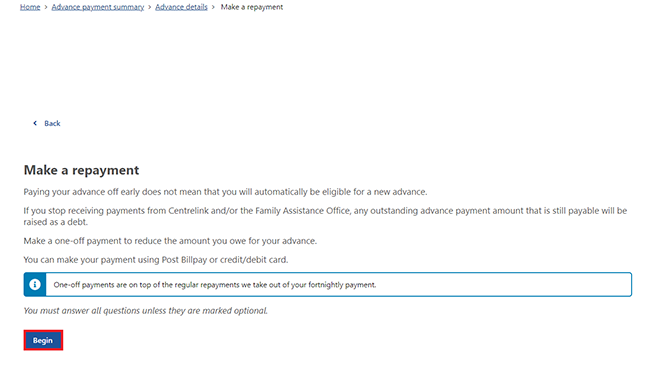
Task: Open the Home breadcrumb link
Action: click(x=30, y=7)
